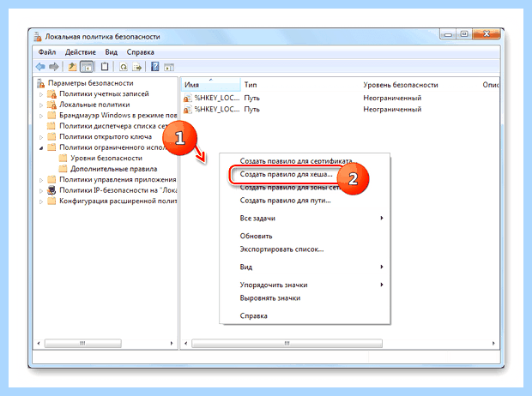The image size is (532, 396).
Task: Click right pane horizontal scrollbar thumb
Action: point(287,343)
